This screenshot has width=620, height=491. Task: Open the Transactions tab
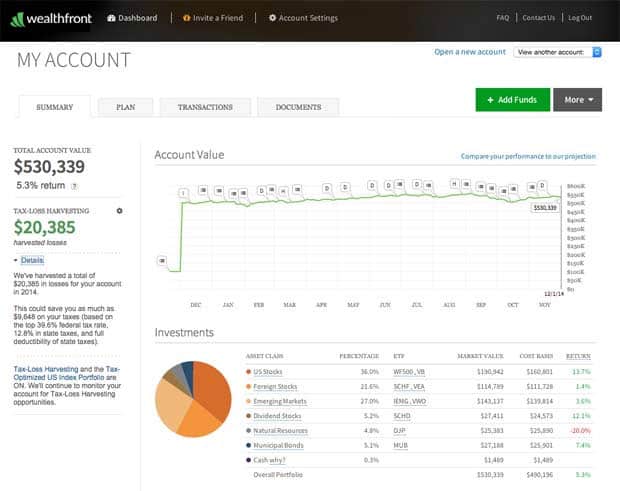tap(205, 107)
